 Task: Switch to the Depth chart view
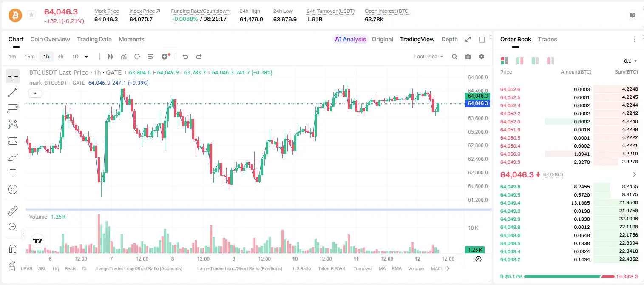coord(449,39)
